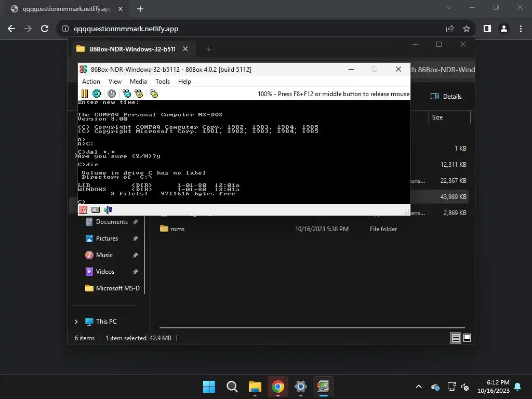Viewport: 532px width, 399px height.
Task: Click the hard disk status icon
Action: (x=96, y=210)
